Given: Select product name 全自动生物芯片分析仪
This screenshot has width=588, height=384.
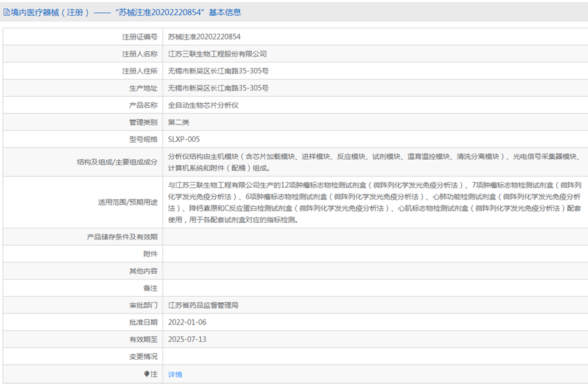Looking at the screenshot, I should click(203, 105).
